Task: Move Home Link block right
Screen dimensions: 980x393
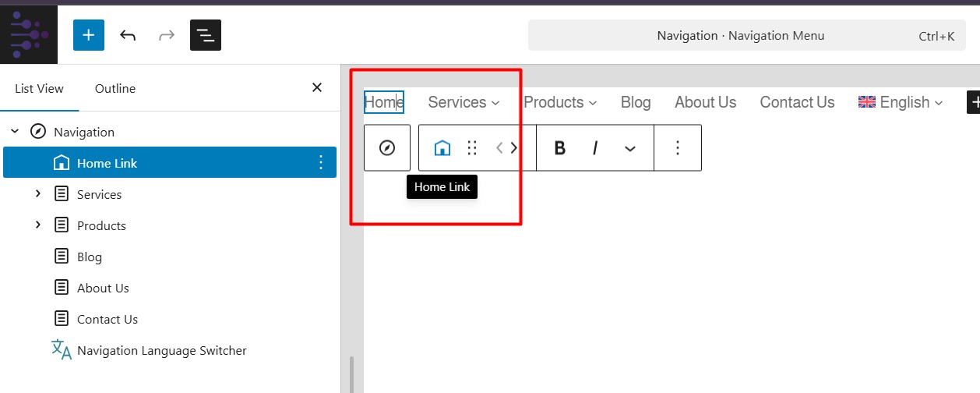Action: point(513,147)
